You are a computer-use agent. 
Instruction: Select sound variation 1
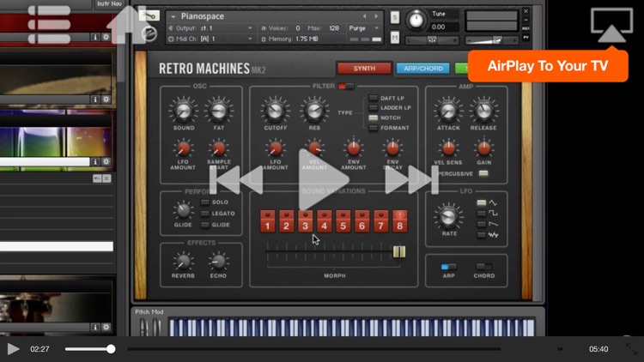point(267,221)
